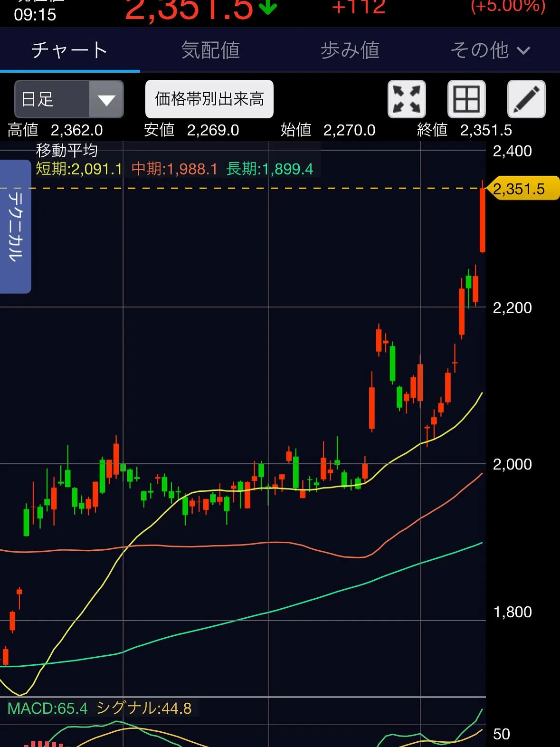Open the テクニカル side panel
Screen dimensions: 560x747
(x=15, y=226)
